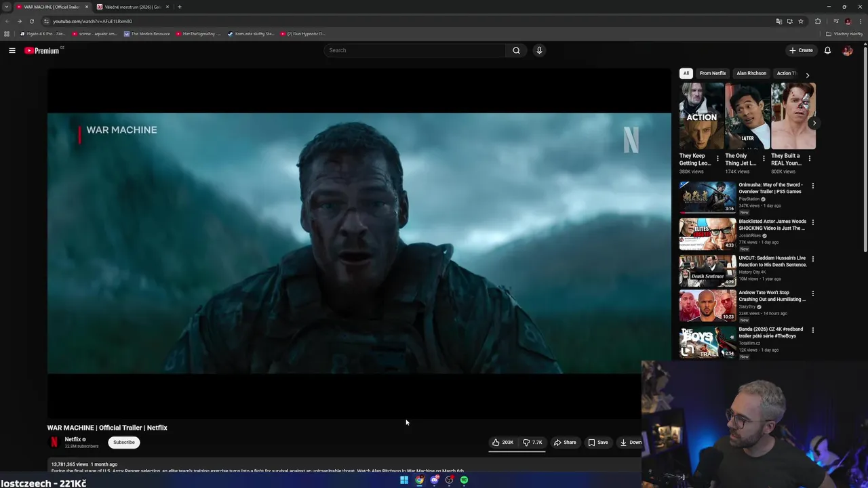Click install app icon in address bar
Image resolution: width=868 pixels, height=488 pixels.
[x=790, y=21]
